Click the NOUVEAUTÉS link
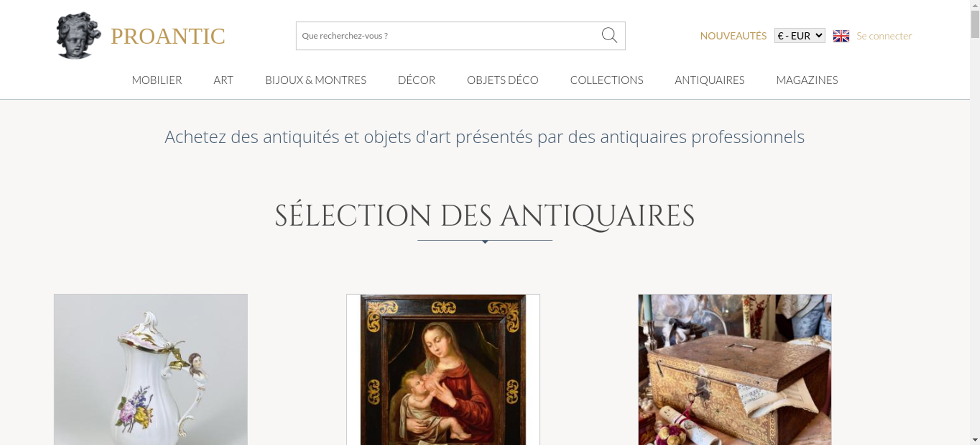This screenshot has width=980, height=445. [733, 36]
